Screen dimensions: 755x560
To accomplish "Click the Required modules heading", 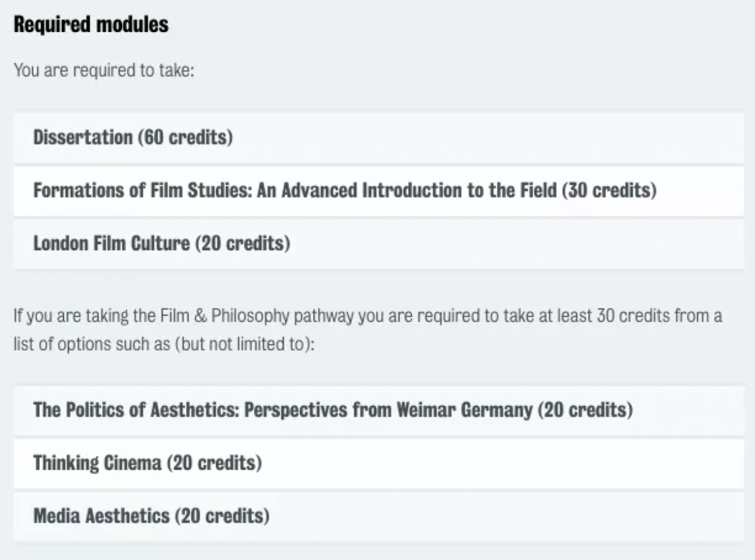I will click(91, 25).
